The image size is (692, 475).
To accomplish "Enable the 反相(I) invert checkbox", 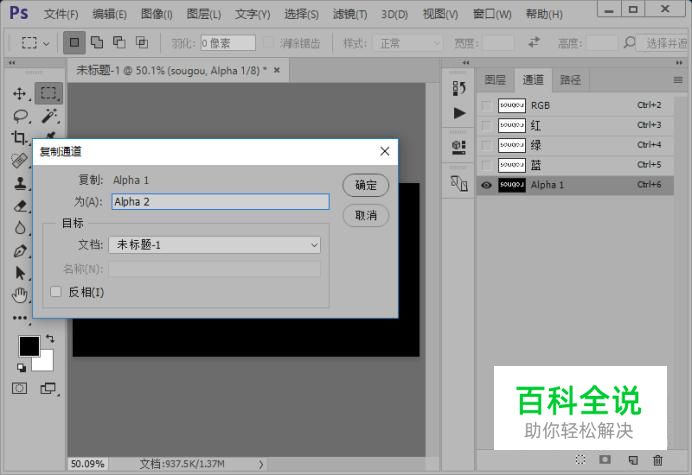I will pos(56,292).
